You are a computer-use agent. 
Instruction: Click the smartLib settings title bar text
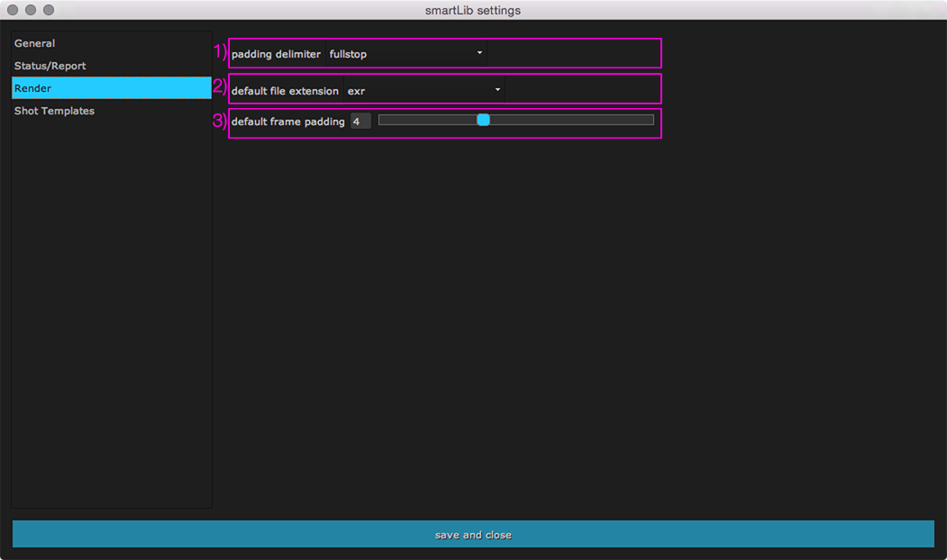tap(472, 11)
